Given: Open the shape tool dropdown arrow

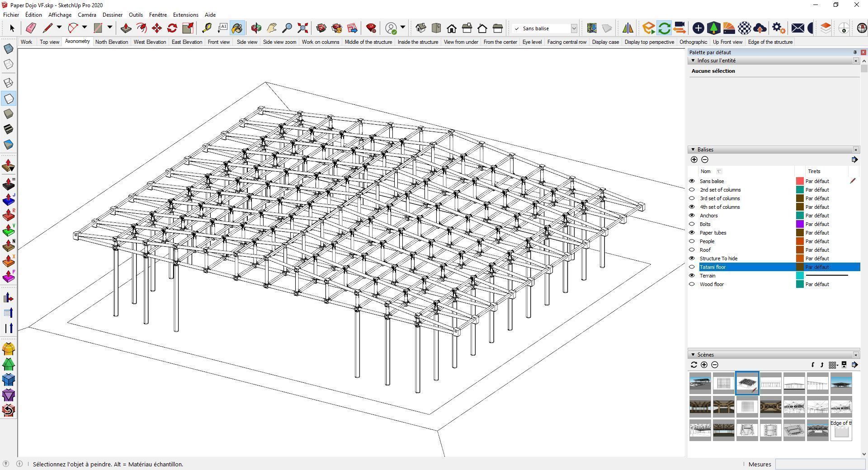Looking at the screenshot, I should (x=109, y=28).
